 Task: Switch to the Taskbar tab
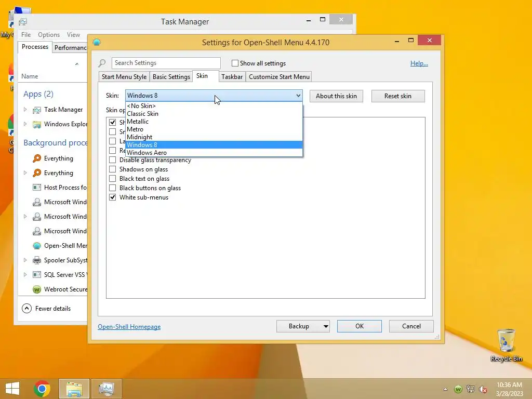click(x=232, y=77)
